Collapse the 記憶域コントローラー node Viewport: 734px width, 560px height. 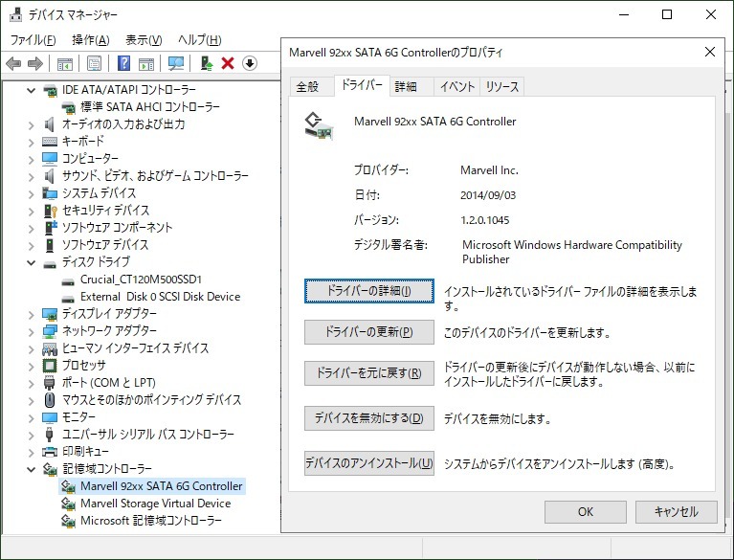coord(31,469)
